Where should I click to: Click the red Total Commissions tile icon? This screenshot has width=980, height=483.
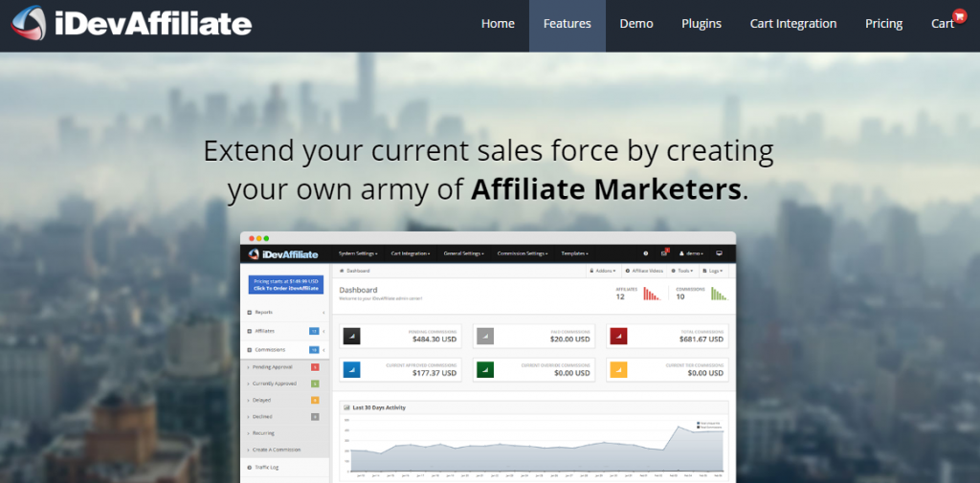[x=618, y=336]
